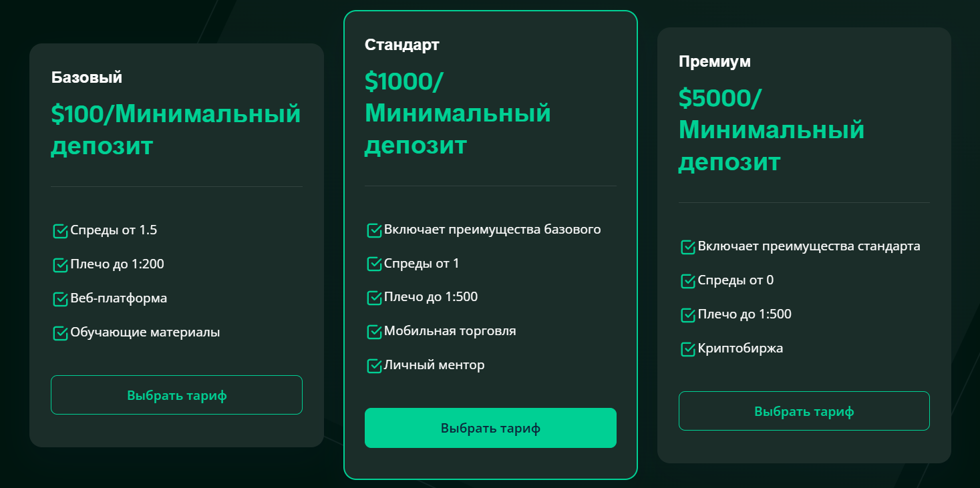This screenshot has height=488, width=980.
Task: Toggle the checkmark beside «Включает преимущества стандарта»
Action: point(687,246)
